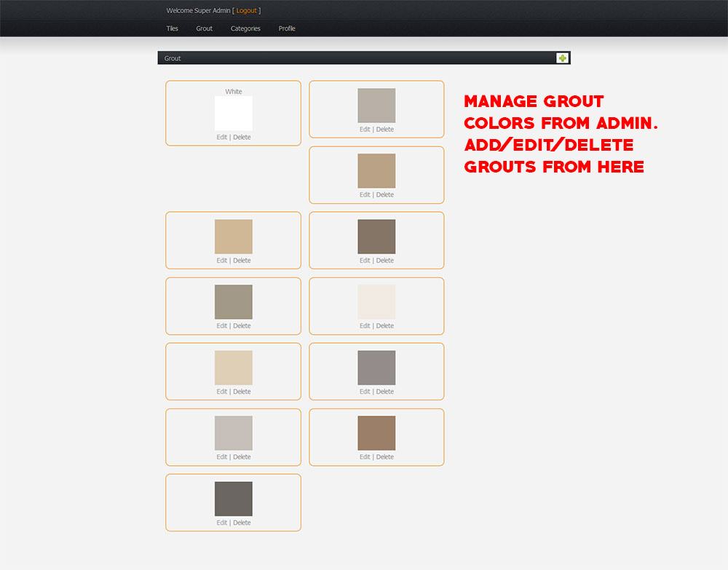
Task: Select the off-white cream grout swatch
Action: coord(376,301)
